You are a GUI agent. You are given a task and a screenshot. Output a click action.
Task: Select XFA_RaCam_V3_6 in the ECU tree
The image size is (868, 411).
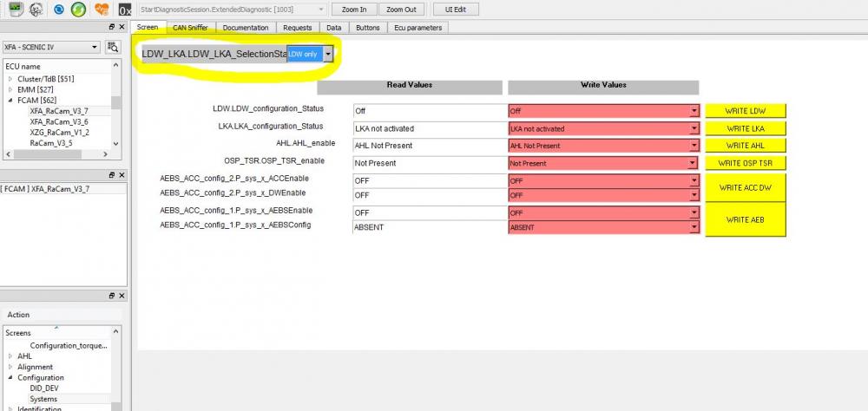[x=59, y=121]
